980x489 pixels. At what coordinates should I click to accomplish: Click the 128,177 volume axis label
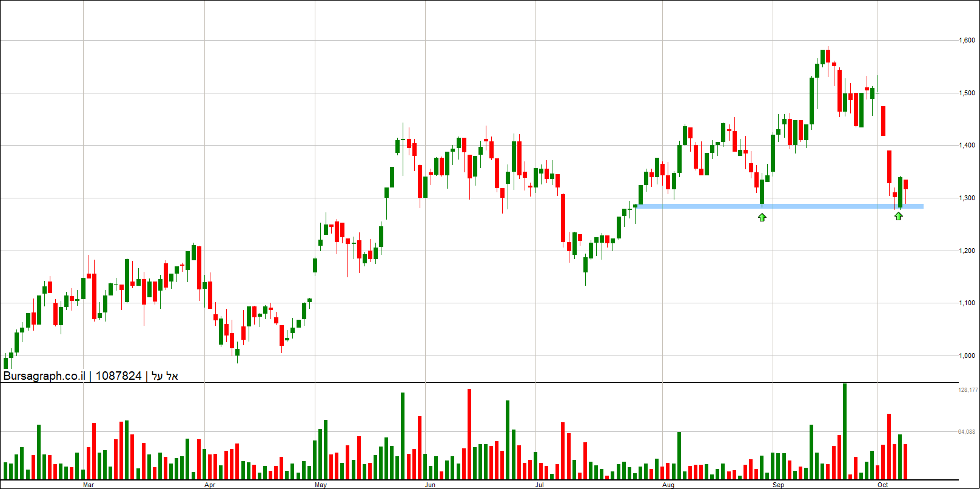coord(968,390)
